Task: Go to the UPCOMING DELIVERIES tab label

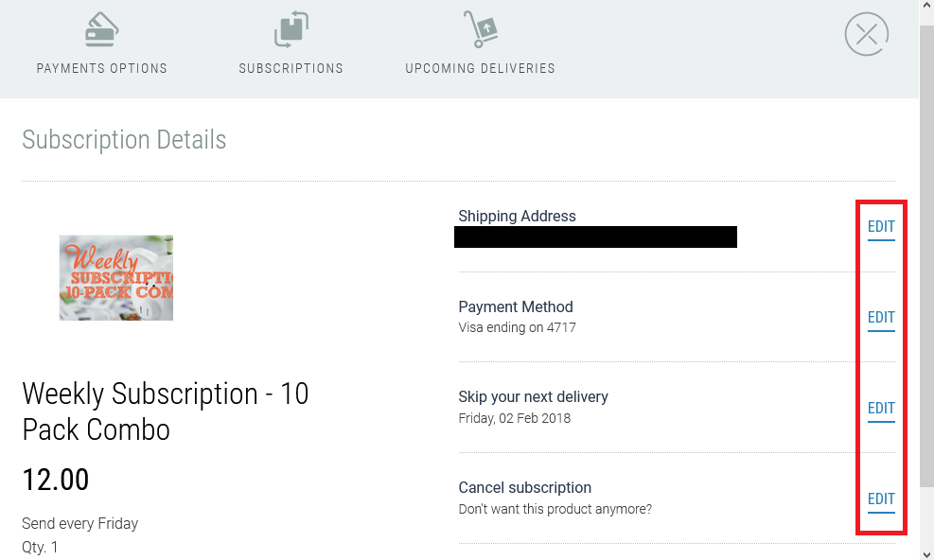Action: 480,68
